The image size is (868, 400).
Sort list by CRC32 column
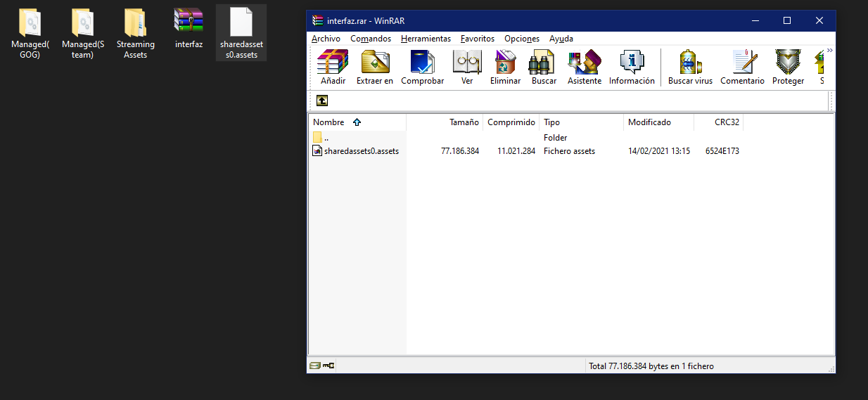click(718, 122)
